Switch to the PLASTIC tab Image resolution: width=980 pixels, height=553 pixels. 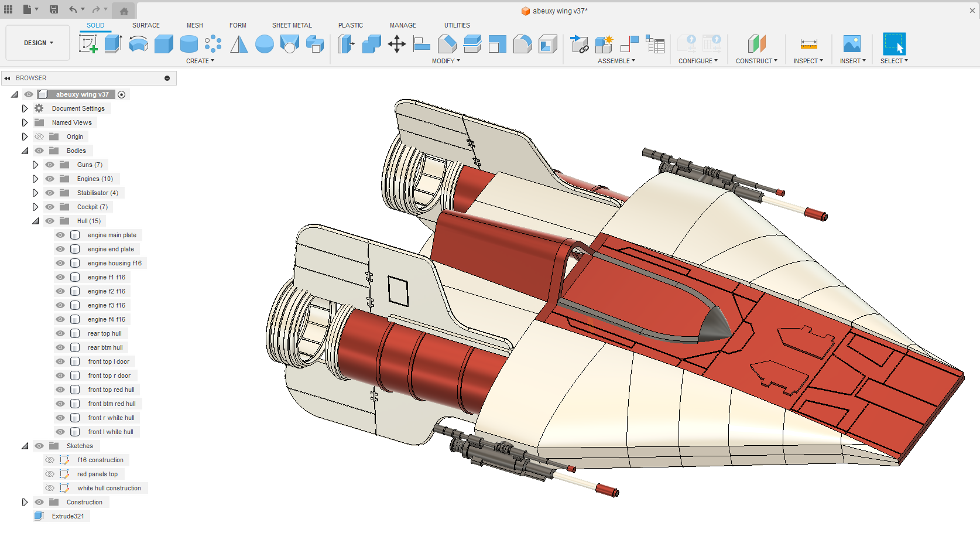coord(351,25)
